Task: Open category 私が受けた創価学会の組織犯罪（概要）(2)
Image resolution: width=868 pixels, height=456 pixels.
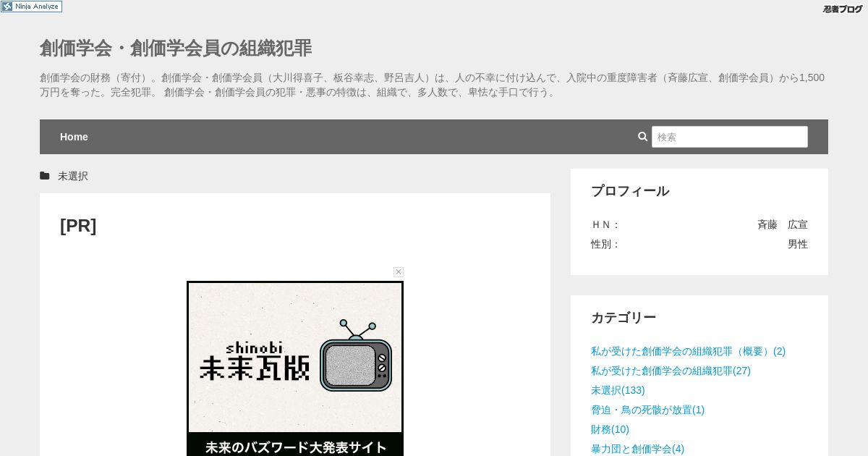Action: tap(688, 351)
